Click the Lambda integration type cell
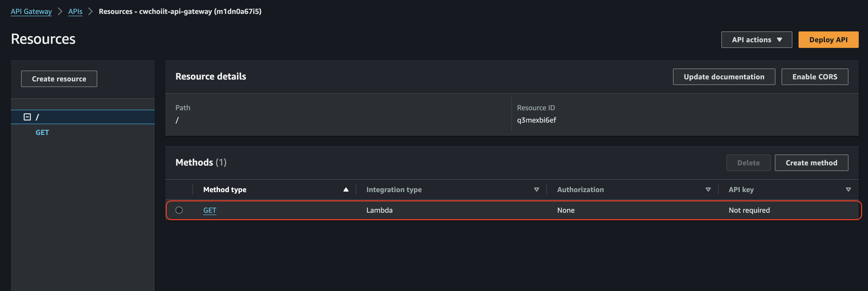 (379, 210)
